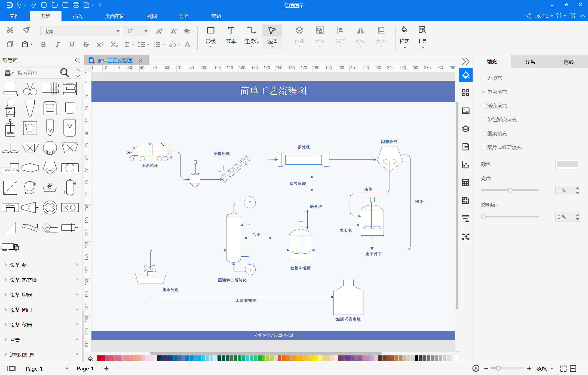Select the truck symbol in library

click(10, 247)
